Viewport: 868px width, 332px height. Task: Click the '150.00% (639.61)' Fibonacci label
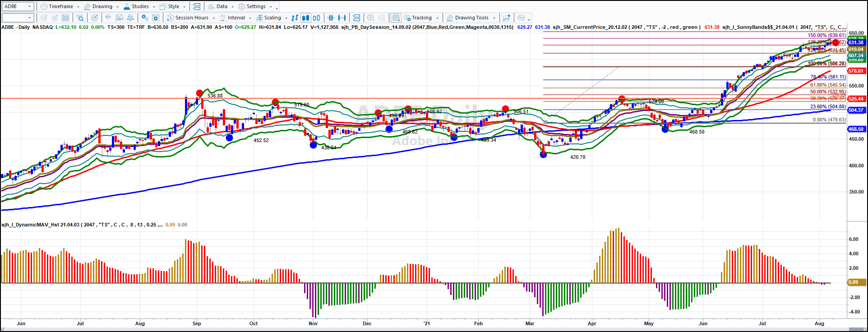[826, 35]
